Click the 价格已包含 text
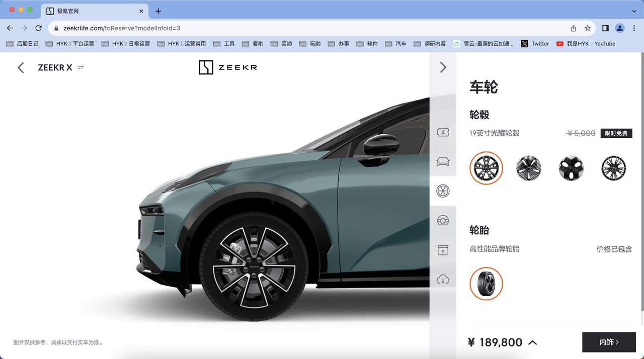Viewport: 644px width, 359px height. [614, 249]
